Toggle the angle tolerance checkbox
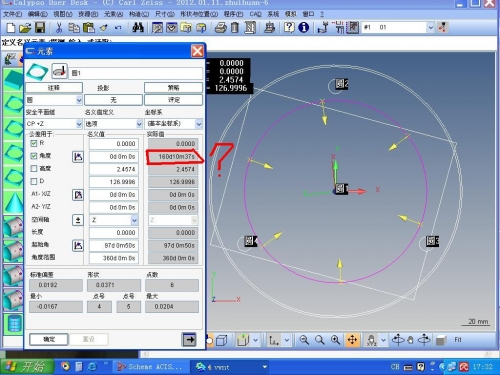The image size is (500, 375). (x=34, y=156)
